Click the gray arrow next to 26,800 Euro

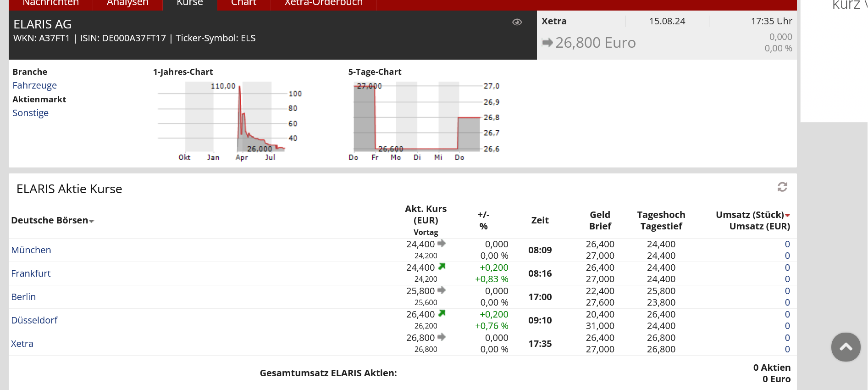547,43
